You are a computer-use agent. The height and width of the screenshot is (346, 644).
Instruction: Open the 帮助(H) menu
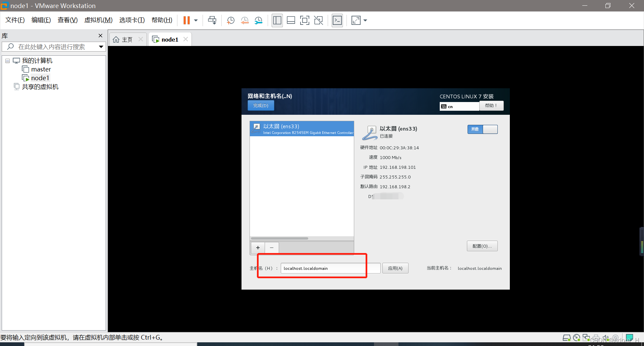coord(162,20)
